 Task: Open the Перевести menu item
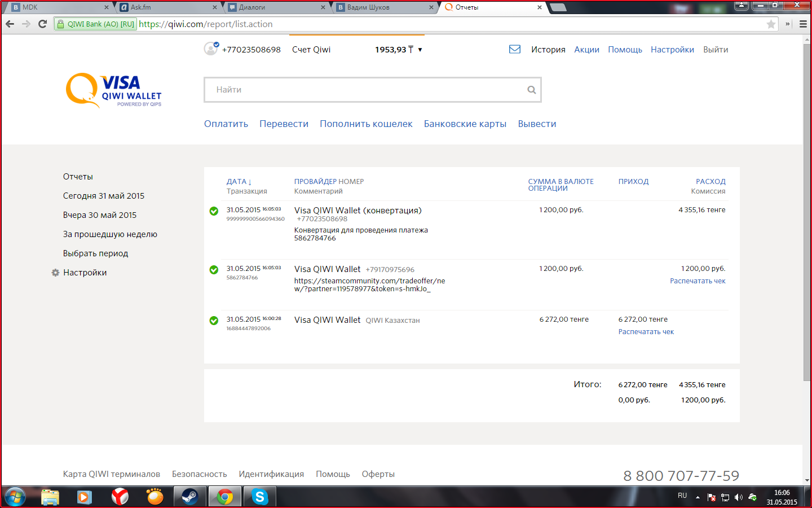(x=284, y=124)
